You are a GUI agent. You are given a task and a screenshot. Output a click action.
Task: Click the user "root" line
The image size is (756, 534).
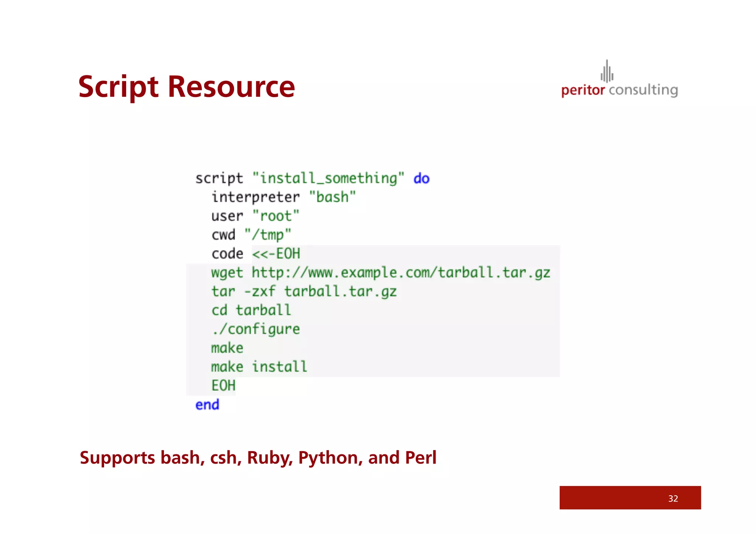[x=255, y=216]
